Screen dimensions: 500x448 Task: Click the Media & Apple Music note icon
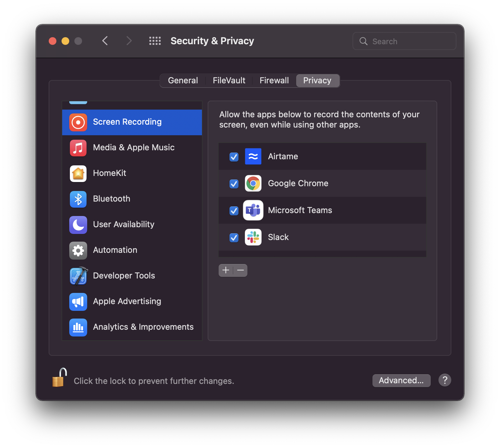point(78,148)
